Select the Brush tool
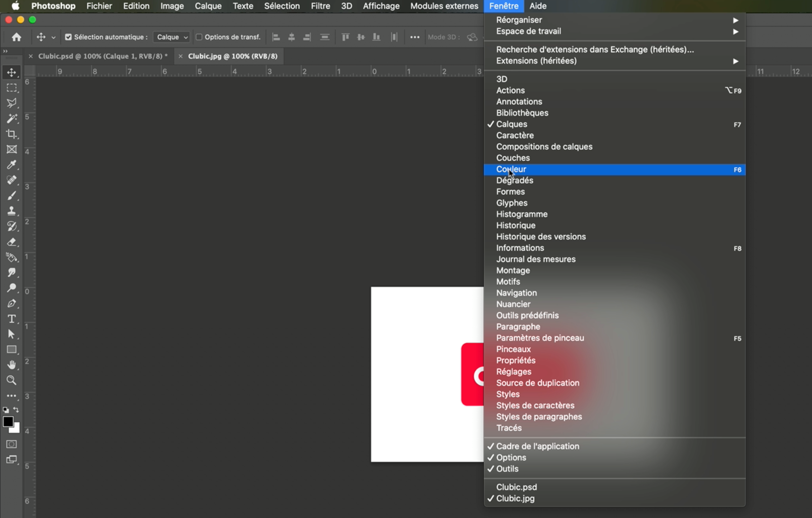 (x=11, y=196)
